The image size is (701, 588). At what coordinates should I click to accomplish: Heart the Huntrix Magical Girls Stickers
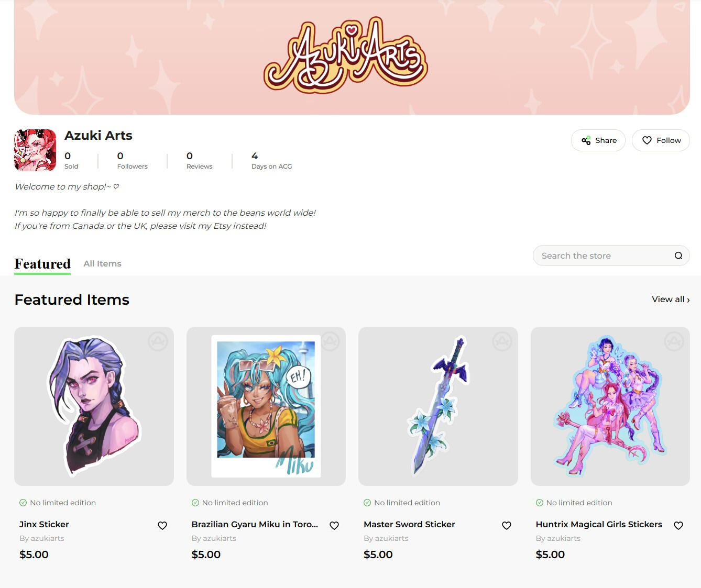678,525
